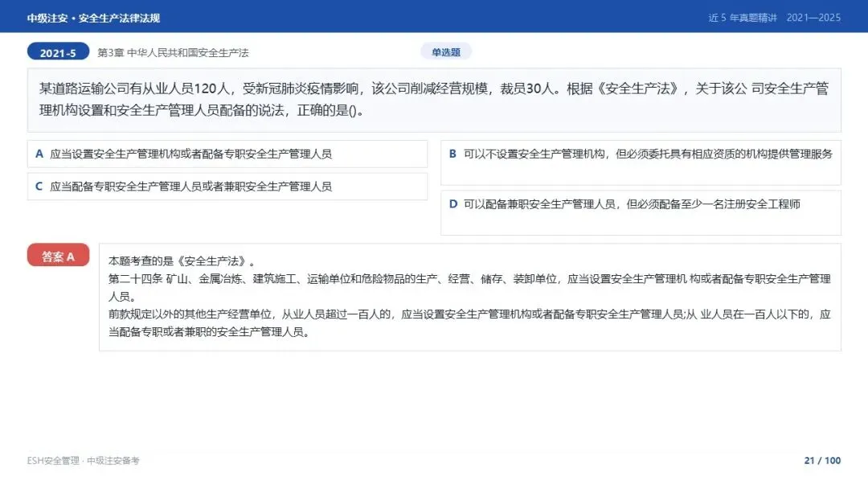Click the question stem text box
The height and width of the screenshot is (489, 868).
434,101
